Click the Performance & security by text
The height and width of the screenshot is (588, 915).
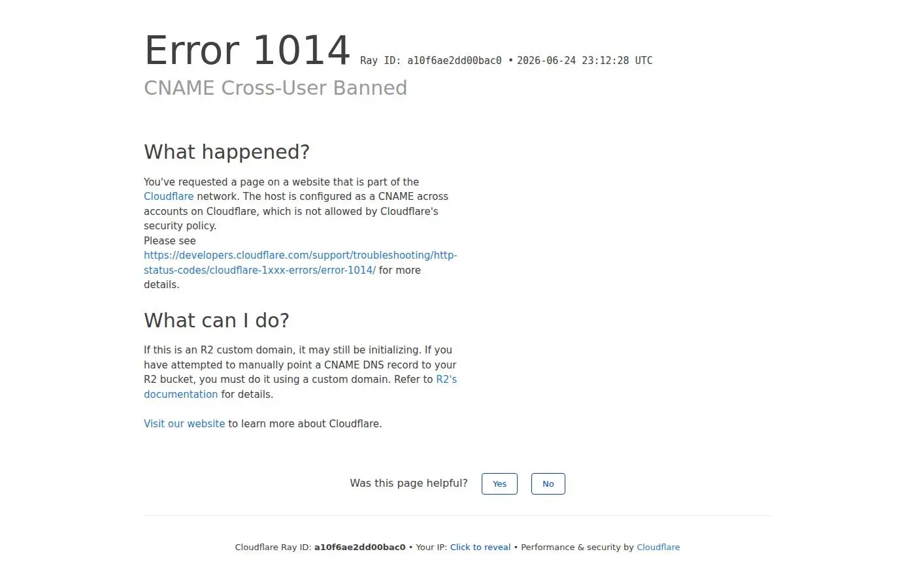coord(577,547)
